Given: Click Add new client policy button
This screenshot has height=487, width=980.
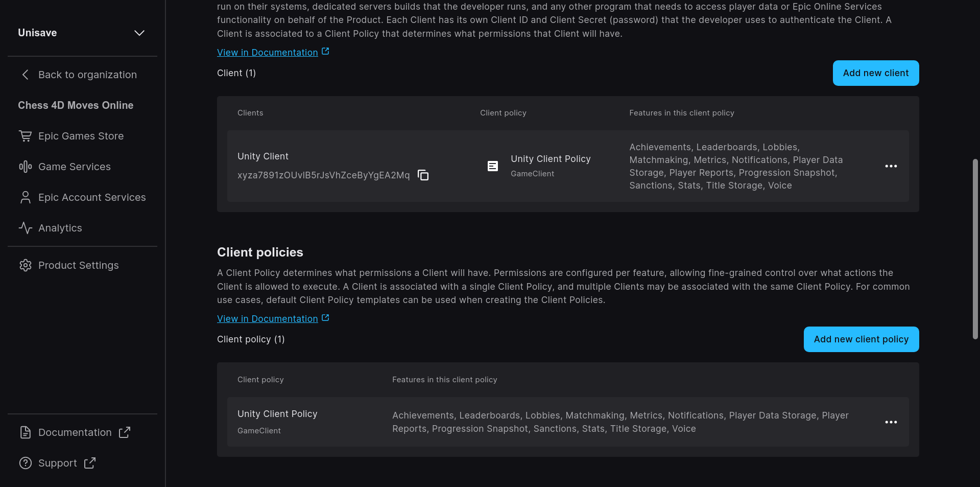Looking at the screenshot, I should point(861,339).
